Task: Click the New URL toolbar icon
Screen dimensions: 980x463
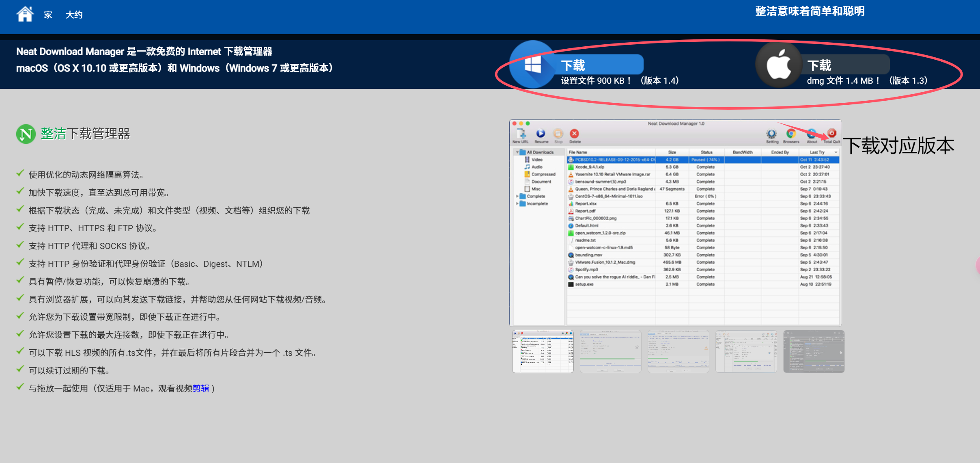Action: tap(521, 134)
